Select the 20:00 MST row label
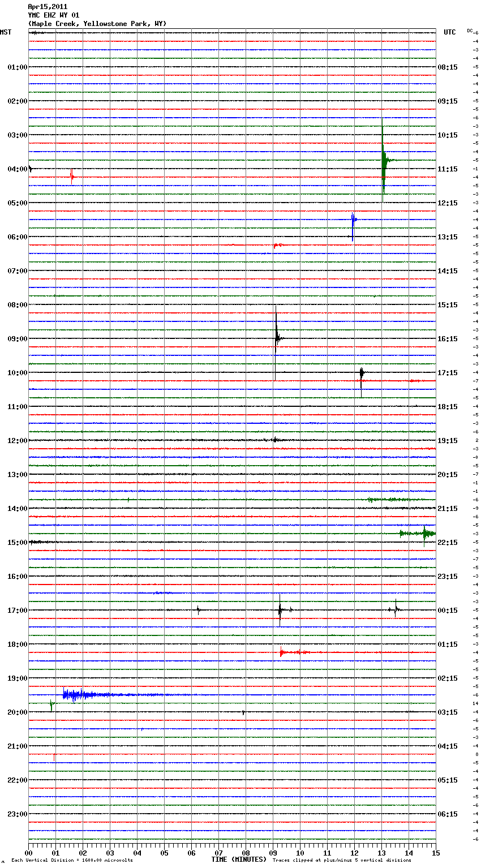The height and width of the screenshot is (868, 481). point(17,712)
